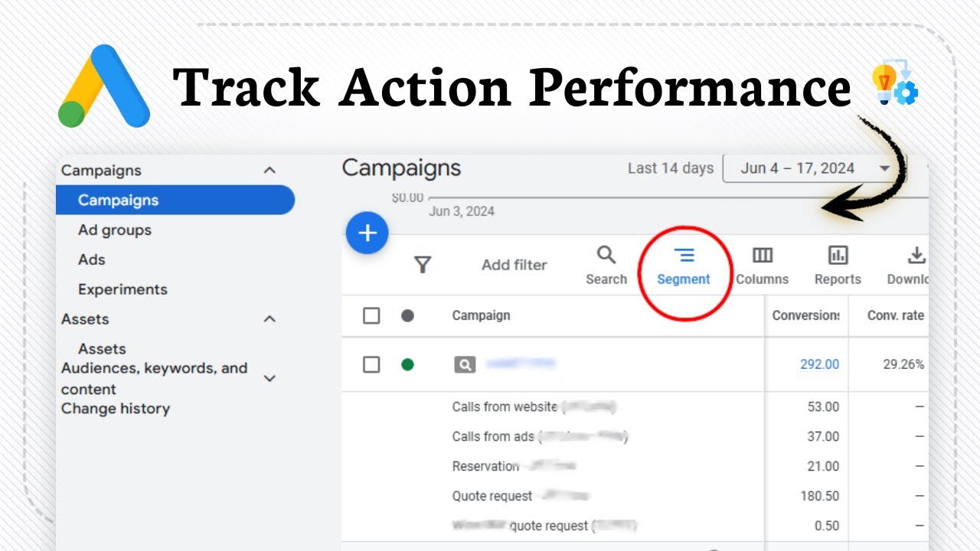Click the 292.00 conversions value
The image size is (980, 551).
819,364
